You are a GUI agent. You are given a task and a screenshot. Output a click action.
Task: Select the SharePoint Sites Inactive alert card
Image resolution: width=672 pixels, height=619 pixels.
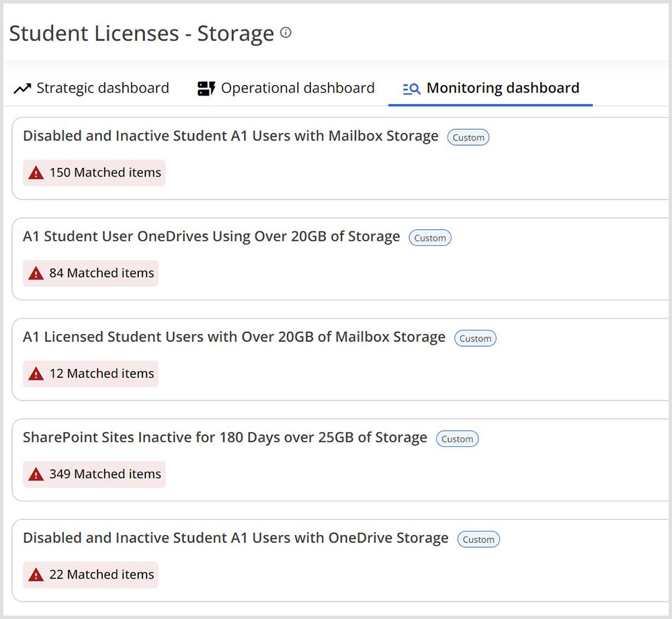pyautogui.click(x=336, y=458)
